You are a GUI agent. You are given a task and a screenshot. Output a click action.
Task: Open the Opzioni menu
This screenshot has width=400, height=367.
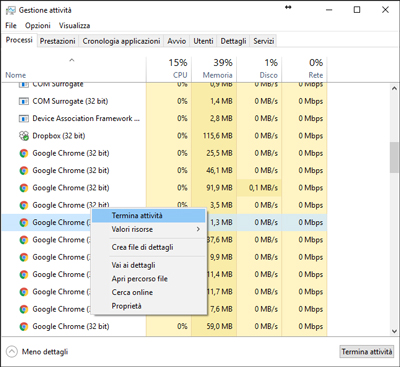click(38, 26)
